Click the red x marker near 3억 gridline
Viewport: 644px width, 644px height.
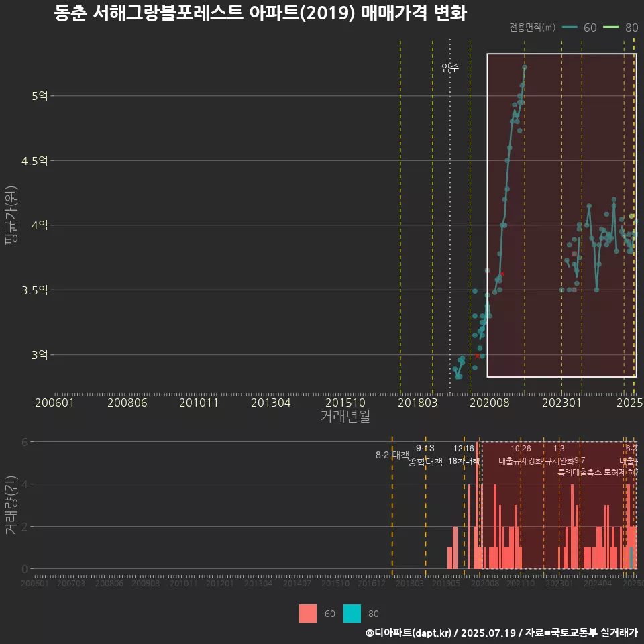click(x=477, y=356)
